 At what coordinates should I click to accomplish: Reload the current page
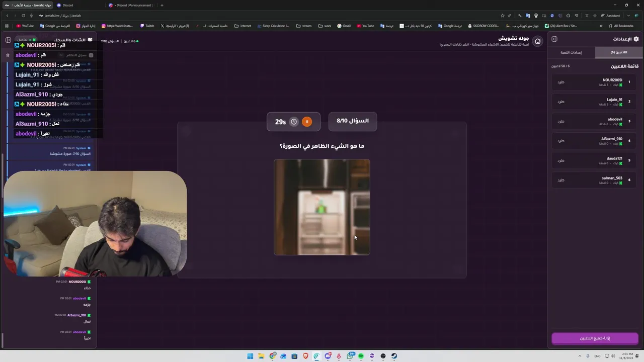click(x=23, y=16)
